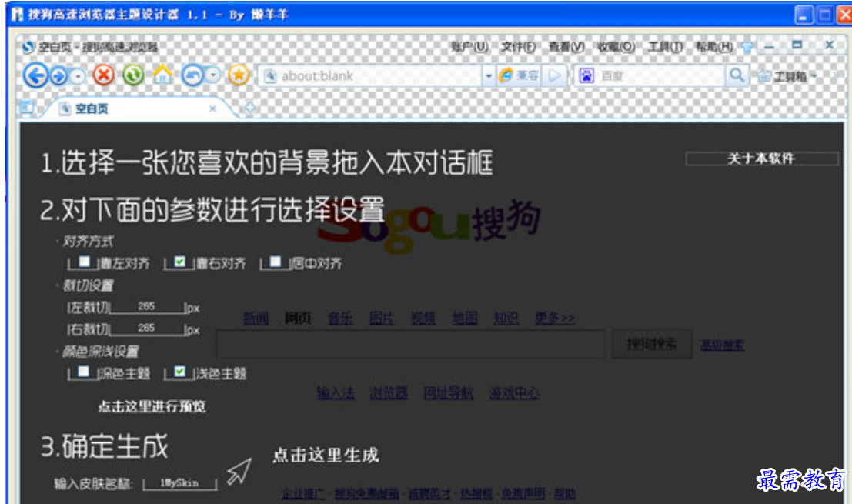
Task: Click the 左裁切 value field
Action: (147, 307)
